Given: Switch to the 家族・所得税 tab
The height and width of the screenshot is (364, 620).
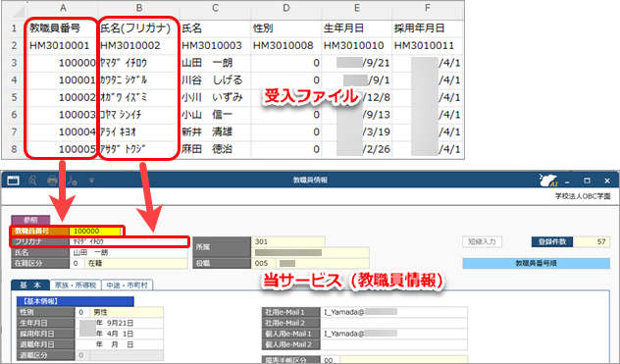Looking at the screenshot, I should pos(76,286).
